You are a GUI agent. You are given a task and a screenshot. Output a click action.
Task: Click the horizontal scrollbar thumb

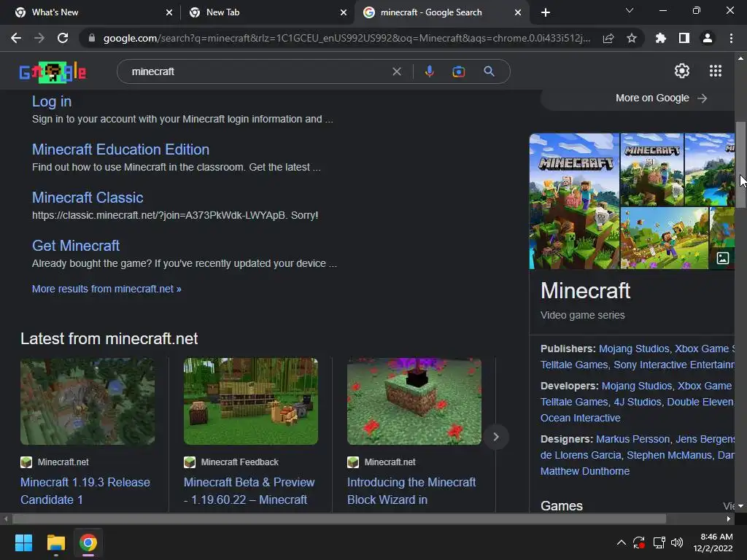[x=338, y=518]
